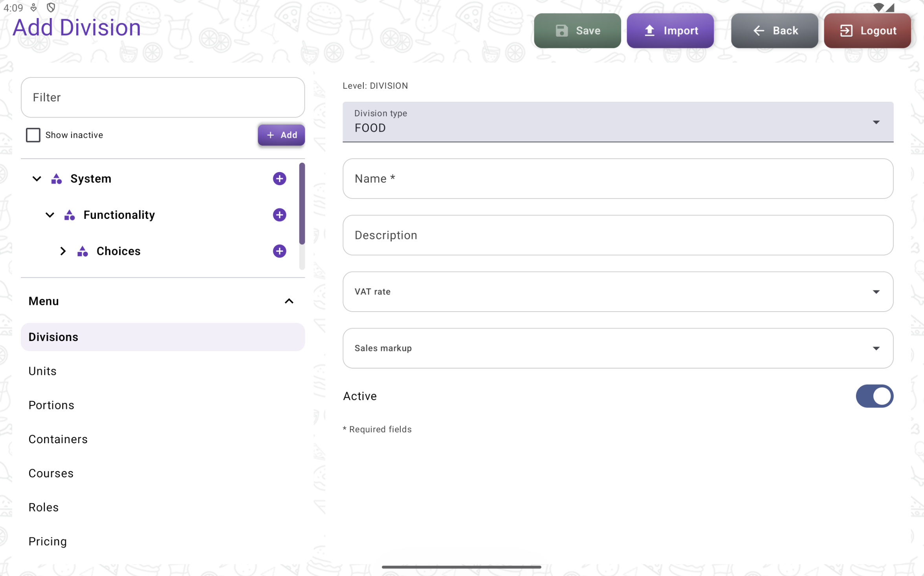Click the tree list scrollbar
This screenshot has height=576, width=924.
(x=302, y=203)
